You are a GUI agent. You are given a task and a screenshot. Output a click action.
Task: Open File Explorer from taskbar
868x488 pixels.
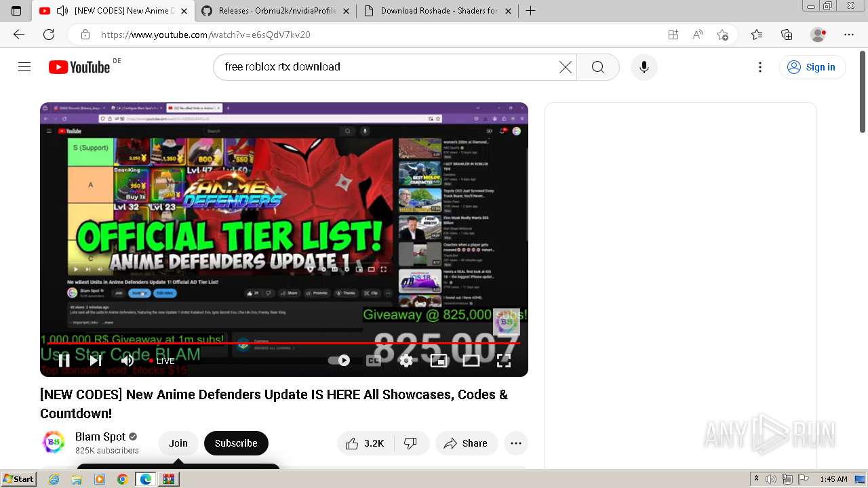pos(77,479)
